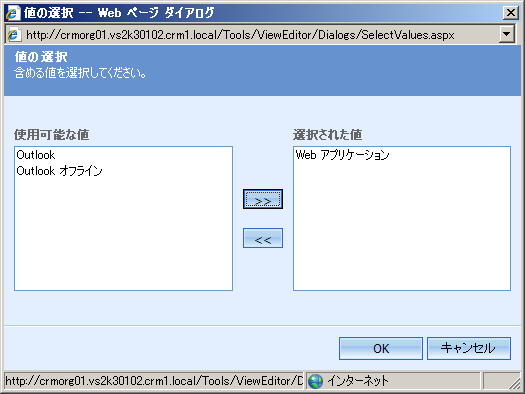Click the URL text in address bar

coord(240,35)
